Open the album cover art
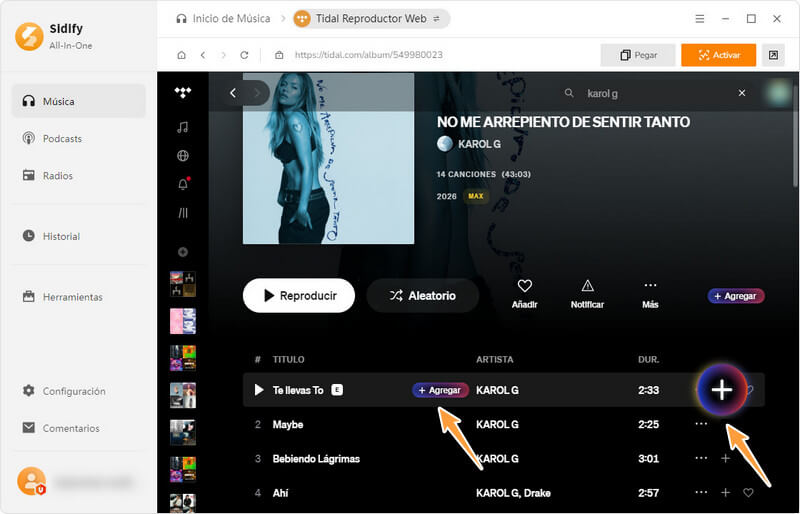 click(329, 158)
